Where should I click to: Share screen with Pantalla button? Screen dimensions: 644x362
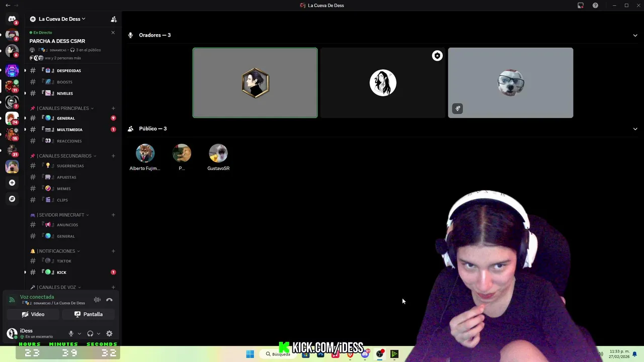coord(89,314)
